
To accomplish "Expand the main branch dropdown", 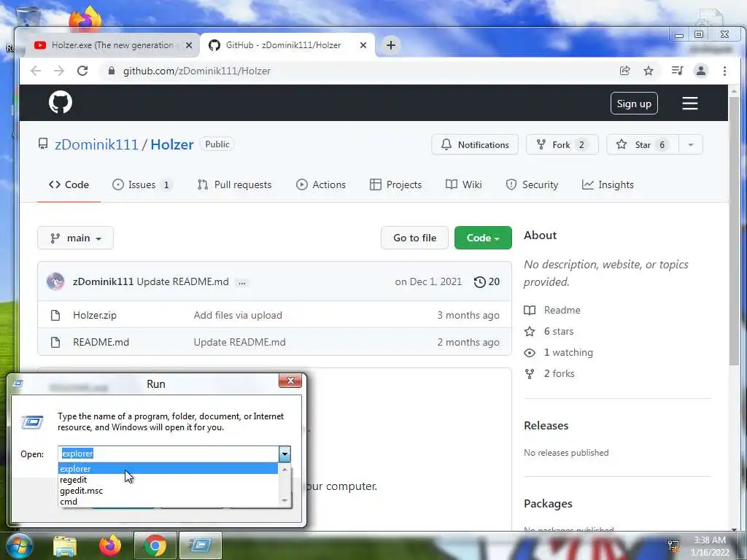I will click(75, 238).
